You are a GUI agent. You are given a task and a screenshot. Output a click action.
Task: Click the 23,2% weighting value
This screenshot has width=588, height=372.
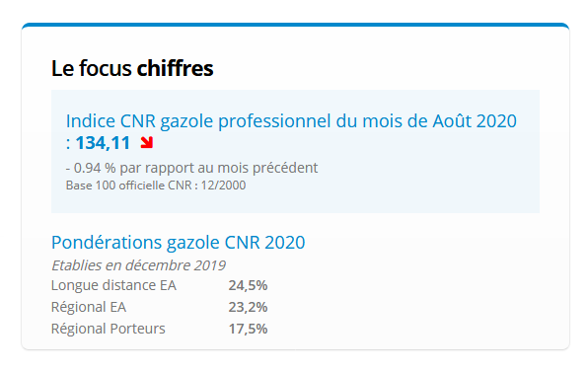tap(248, 308)
